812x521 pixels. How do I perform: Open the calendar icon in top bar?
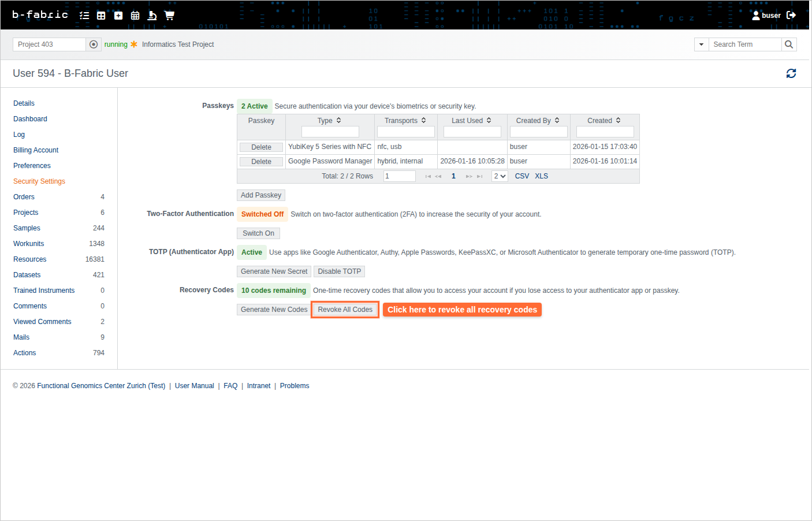135,16
